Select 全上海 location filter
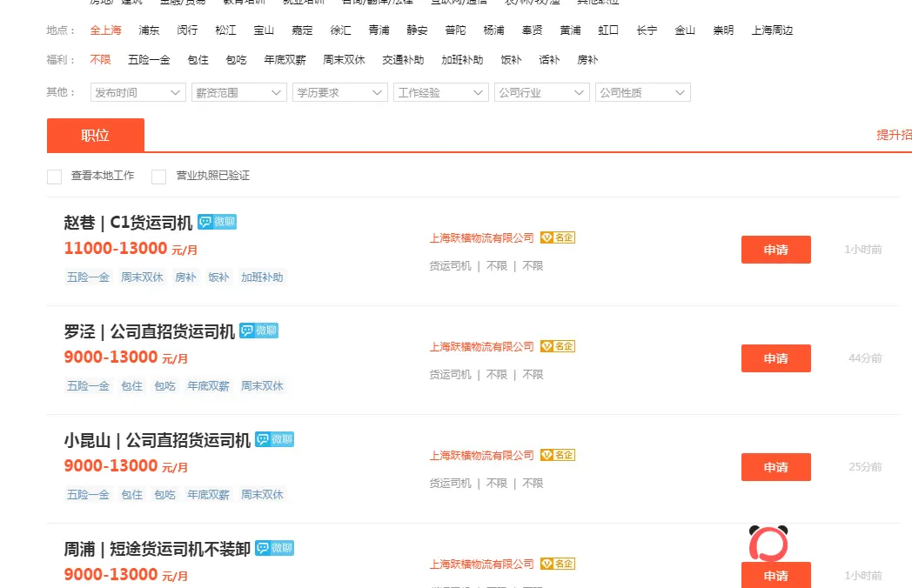The width and height of the screenshot is (912, 588). pyautogui.click(x=106, y=30)
